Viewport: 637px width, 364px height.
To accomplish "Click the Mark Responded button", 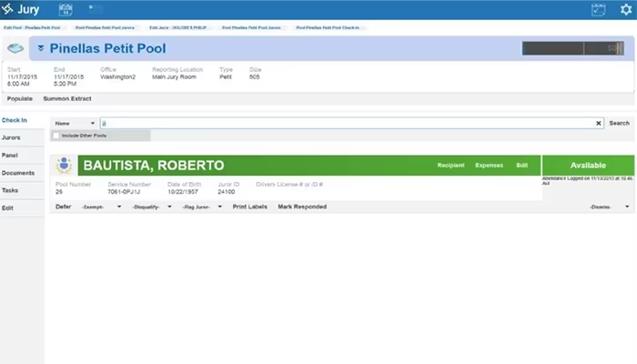I will 302,207.
